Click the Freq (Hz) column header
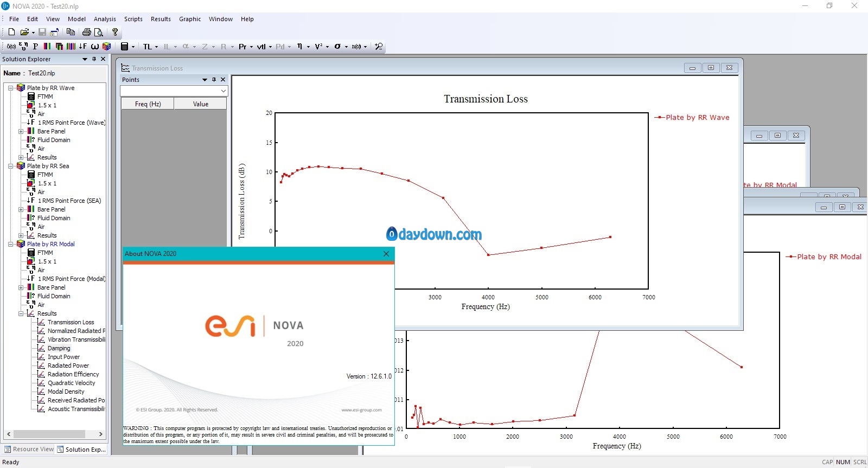Viewport: 868px width, 468px height. pyautogui.click(x=148, y=104)
